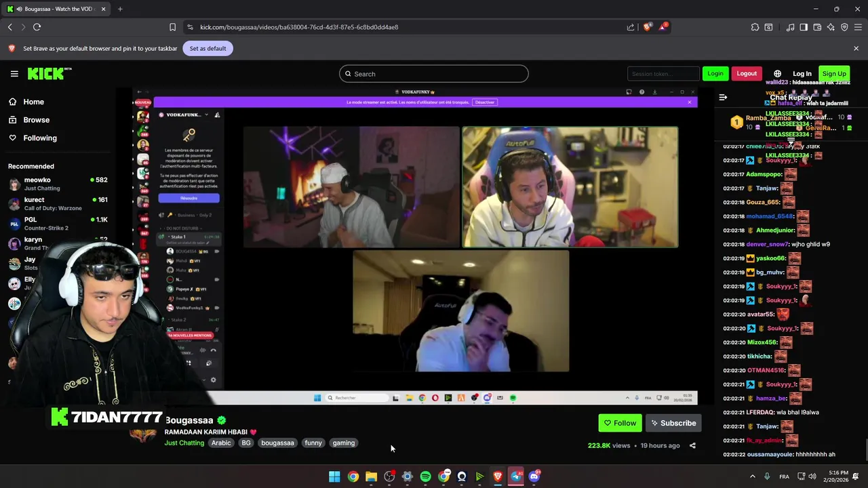Open Following in the sidebar

(40, 138)
